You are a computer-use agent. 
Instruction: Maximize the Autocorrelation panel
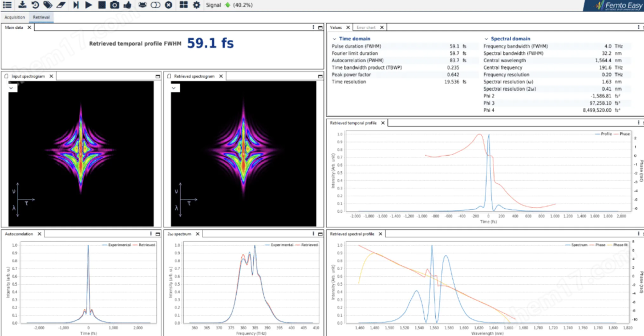[157, 234]
